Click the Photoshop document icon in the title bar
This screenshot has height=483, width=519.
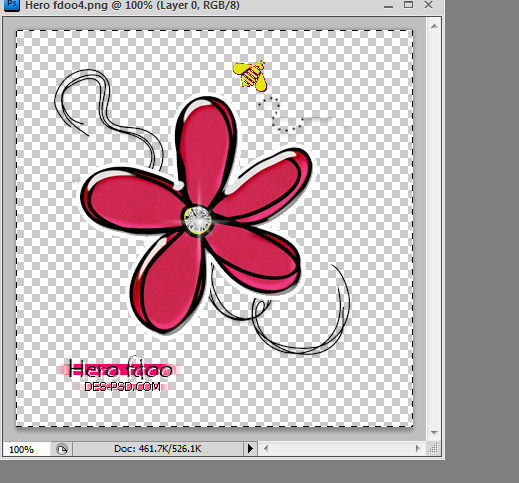tap(12, 5)
